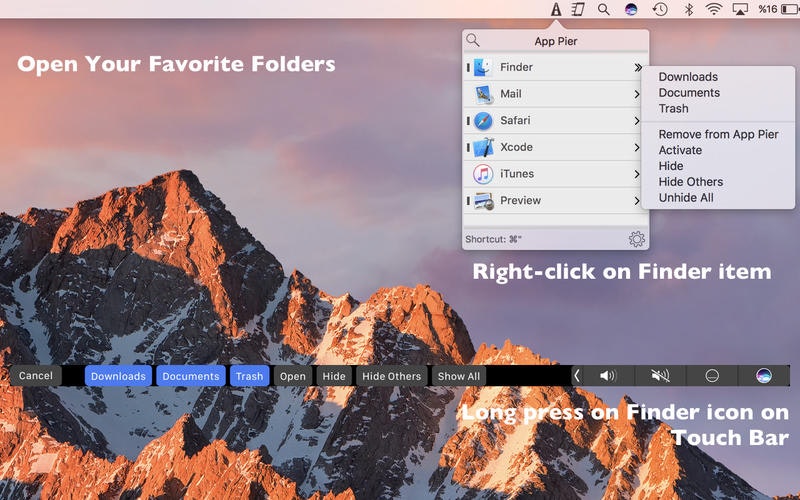Click the Touch Bar volume icon
Image resolution: width=800 pixels, height=500 pixels.
pos(608,376)
